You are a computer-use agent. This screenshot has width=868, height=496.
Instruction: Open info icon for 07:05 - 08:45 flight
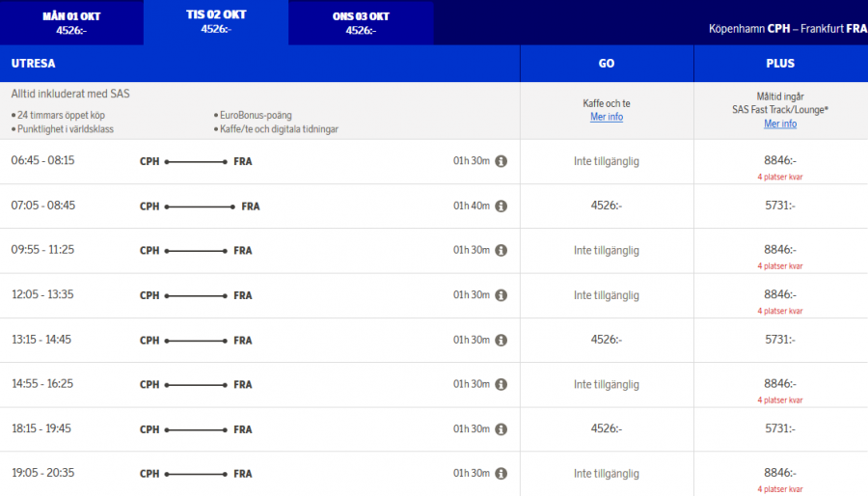(x=502, y=206)
